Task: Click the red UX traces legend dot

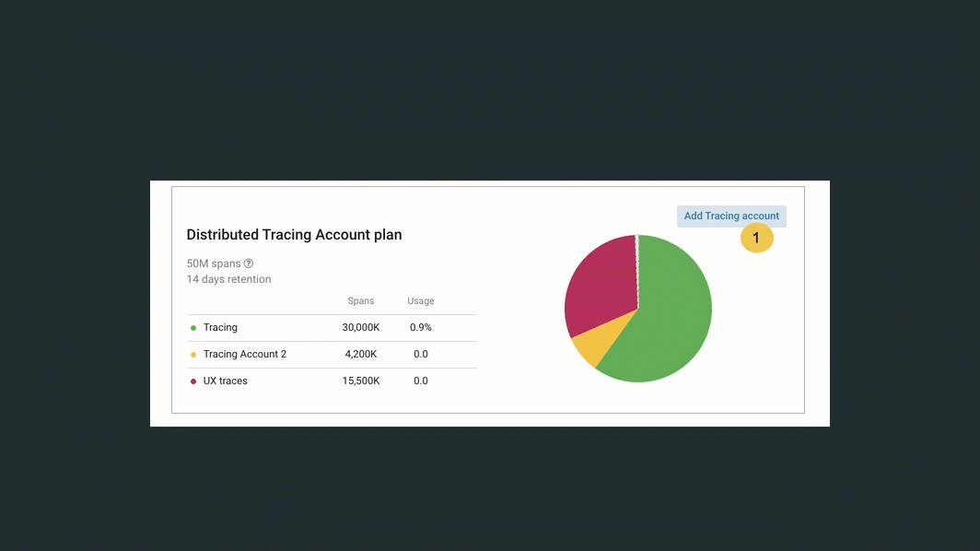Action: coord(193,381)
